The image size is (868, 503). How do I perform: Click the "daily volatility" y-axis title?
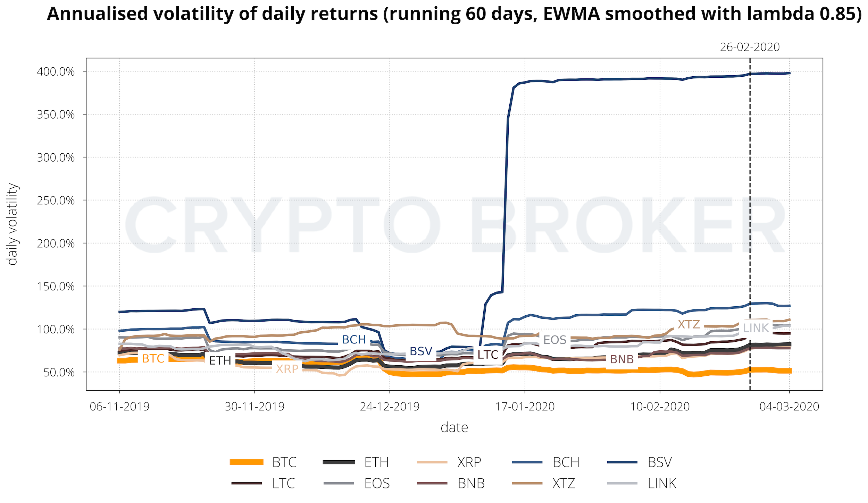pyautogui.click(x=12, y=224)
